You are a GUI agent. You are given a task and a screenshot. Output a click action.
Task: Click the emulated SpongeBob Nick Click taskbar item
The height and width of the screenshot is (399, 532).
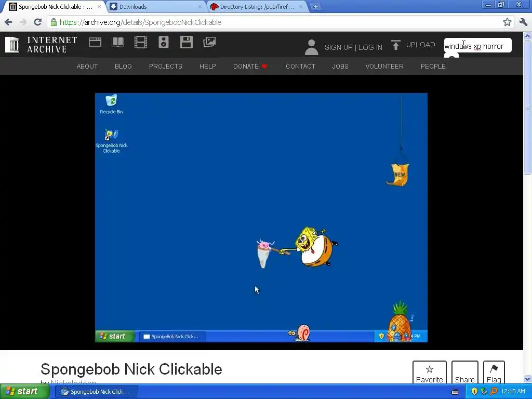pyautogui.click(x=172, y=336)
